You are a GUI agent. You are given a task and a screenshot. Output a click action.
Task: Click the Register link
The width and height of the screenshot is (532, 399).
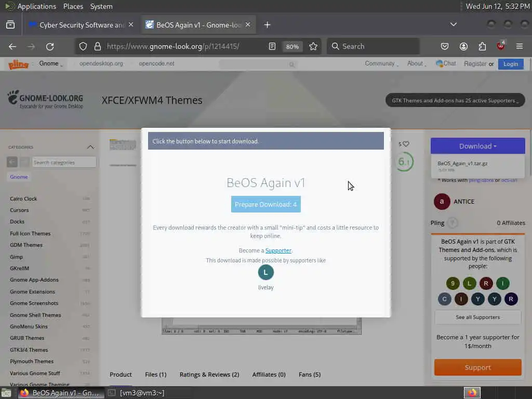tap(475, 63)
